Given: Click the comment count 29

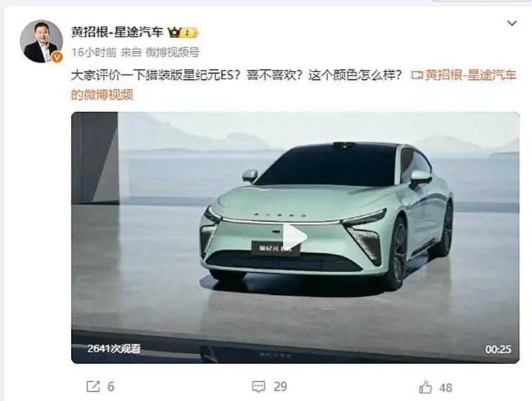Looking at the screenshot, I should pyautogui.click(x=280, y=387).
